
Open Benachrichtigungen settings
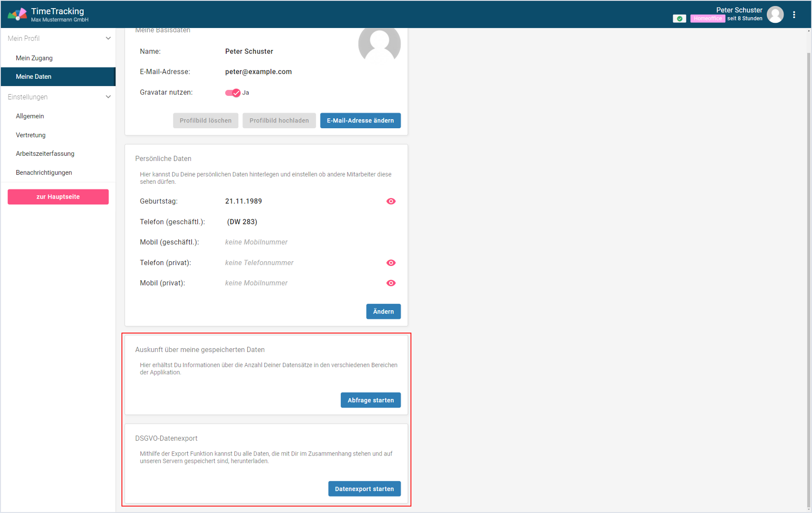[44, 172]
